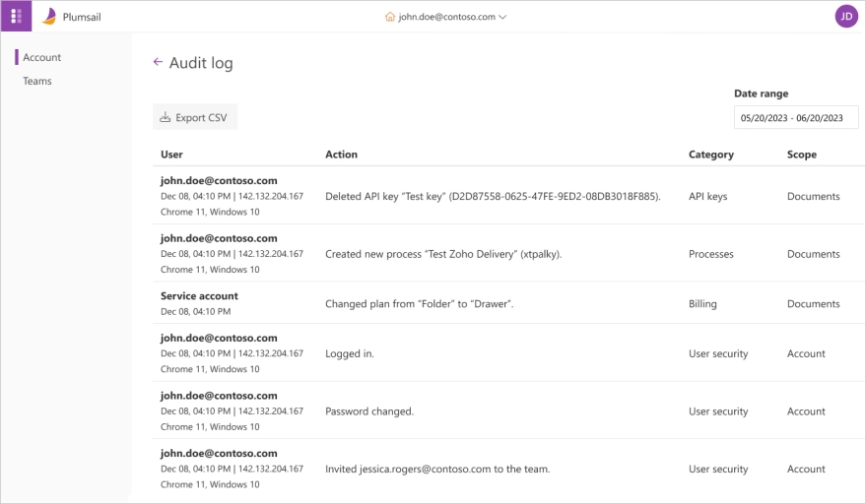Select Account in the sidebar
Screen dimensions: 865x504
tap(42, 57)
